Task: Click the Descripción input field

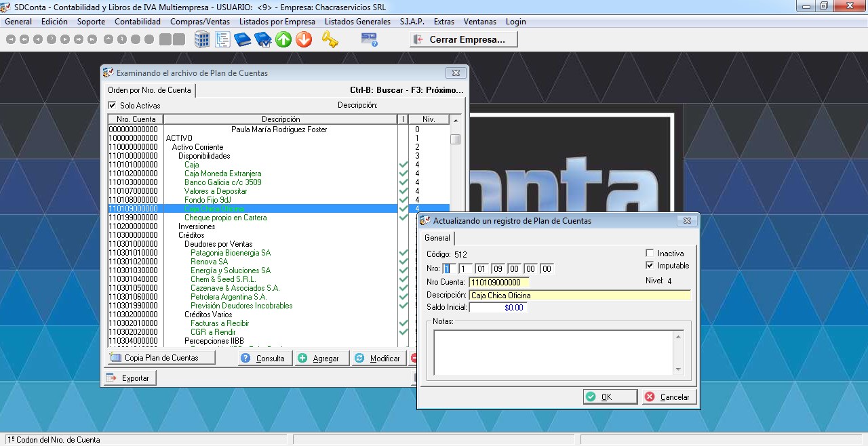Action: (579, 296)
